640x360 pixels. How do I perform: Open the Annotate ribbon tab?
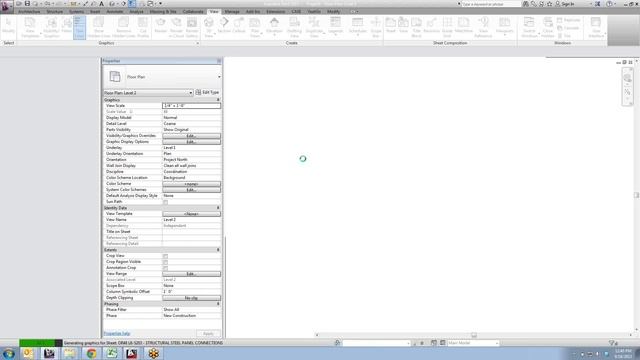click(115, 11)
